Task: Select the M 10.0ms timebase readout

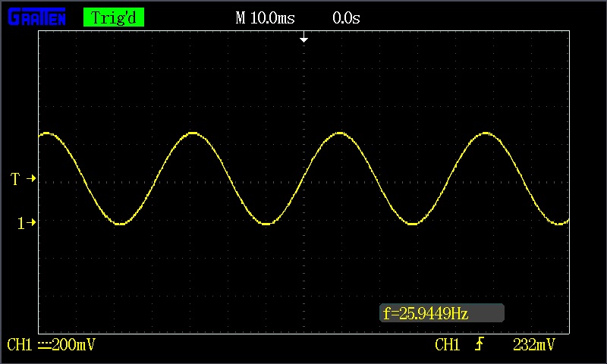Action: (265, 17)
